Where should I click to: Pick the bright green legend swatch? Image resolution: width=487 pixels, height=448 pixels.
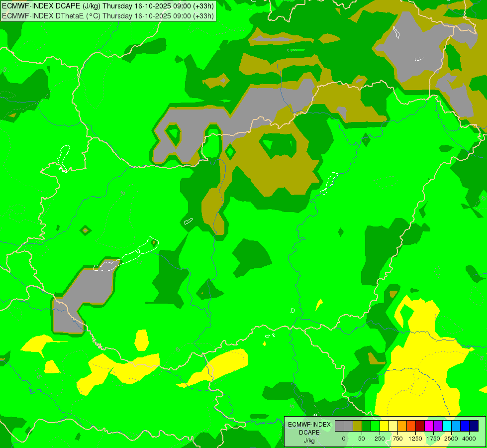tap(375, 426)
